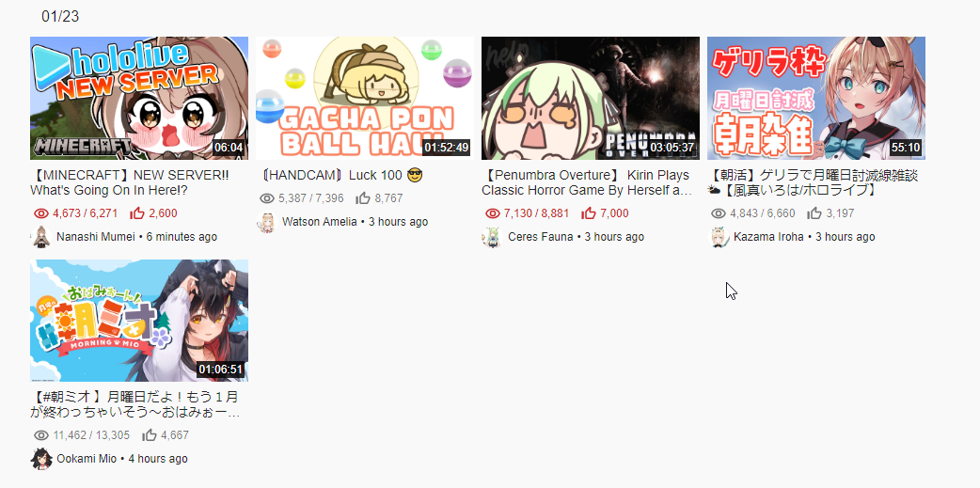Click the like count 4,667
The width and height of the screenshot is (980, 488).
click(174, 435)
